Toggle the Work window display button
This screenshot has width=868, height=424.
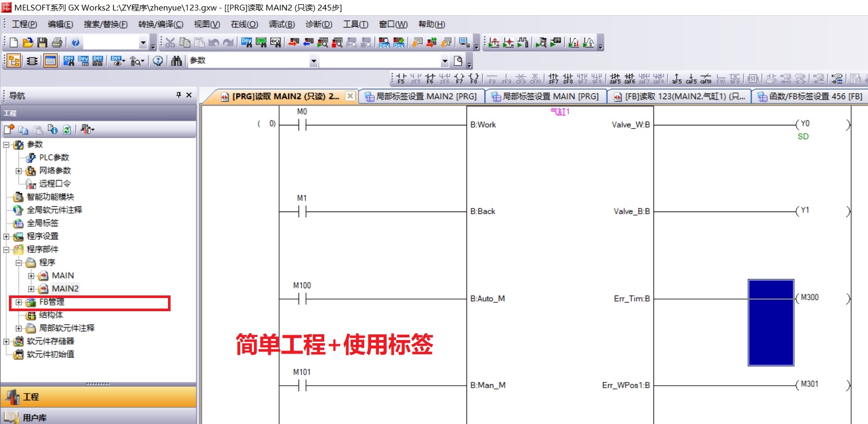pos(50,61)
